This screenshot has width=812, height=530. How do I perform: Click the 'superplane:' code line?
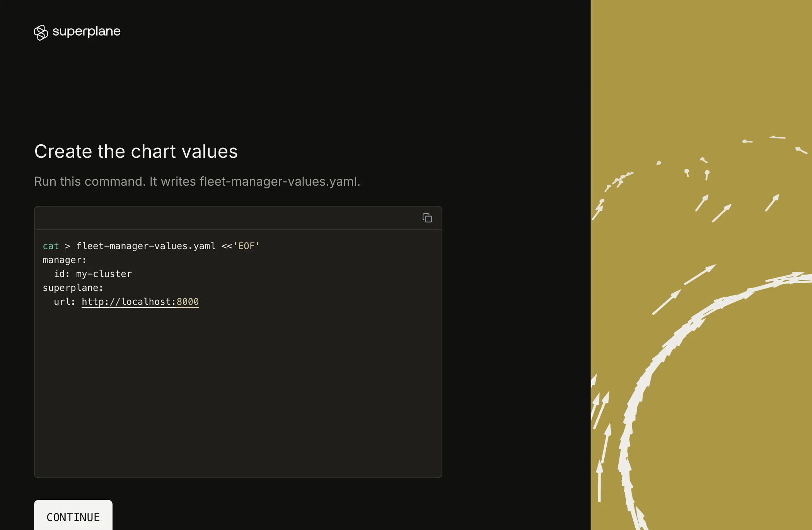coord(73,288)
